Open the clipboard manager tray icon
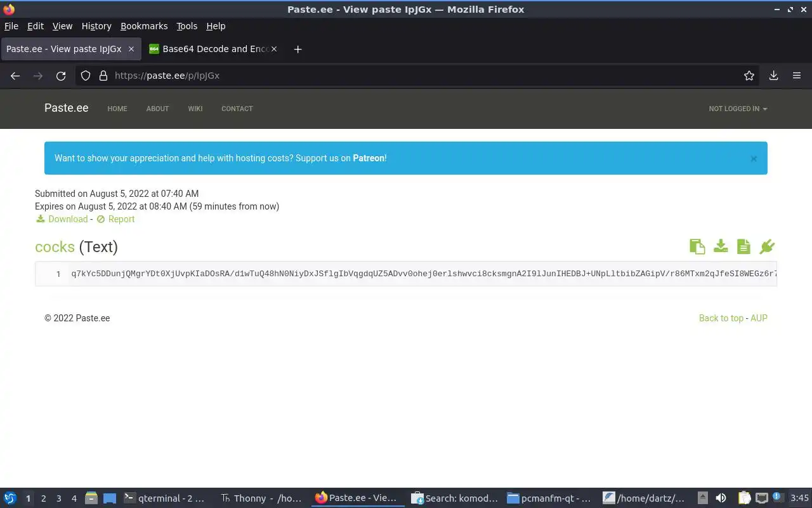The height and width of the screenshot is (508, 812). (x=745, y=498)
